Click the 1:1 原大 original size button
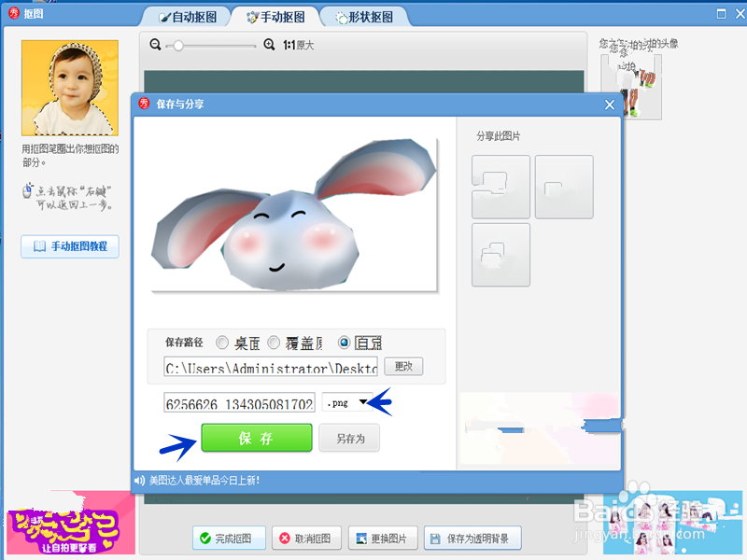 click(x=298, y=45)
